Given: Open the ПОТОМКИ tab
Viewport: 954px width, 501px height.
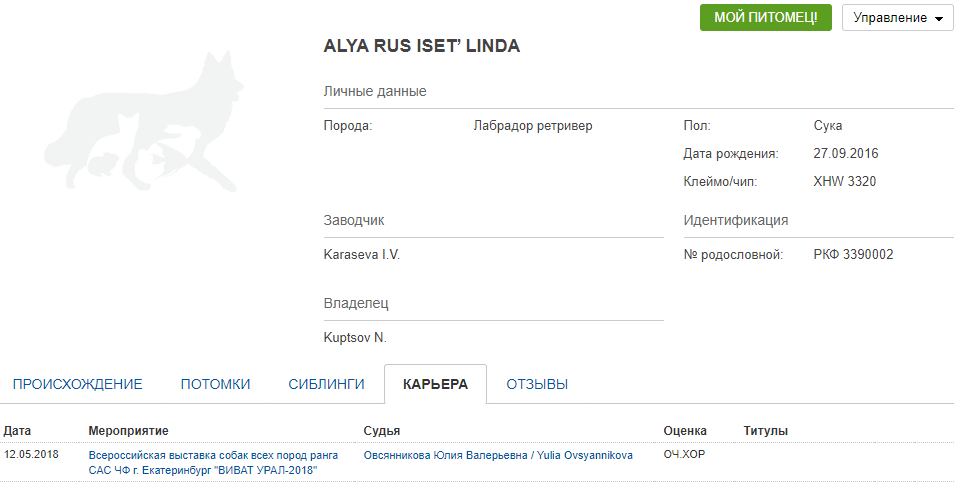Looking at the screenshot, I should tap(215, 384).
